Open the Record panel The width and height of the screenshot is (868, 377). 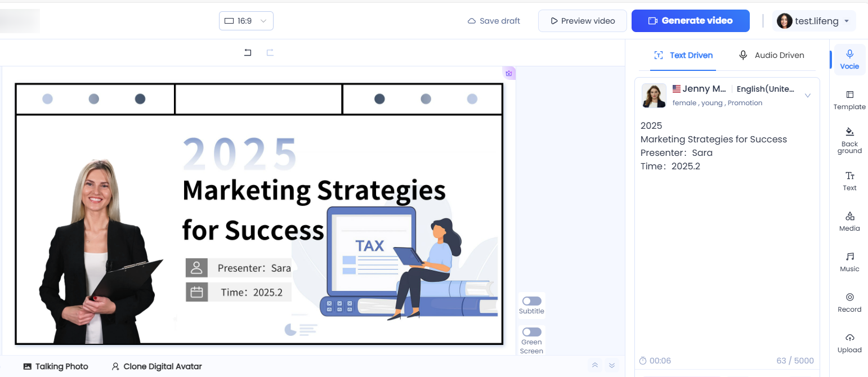849,302
